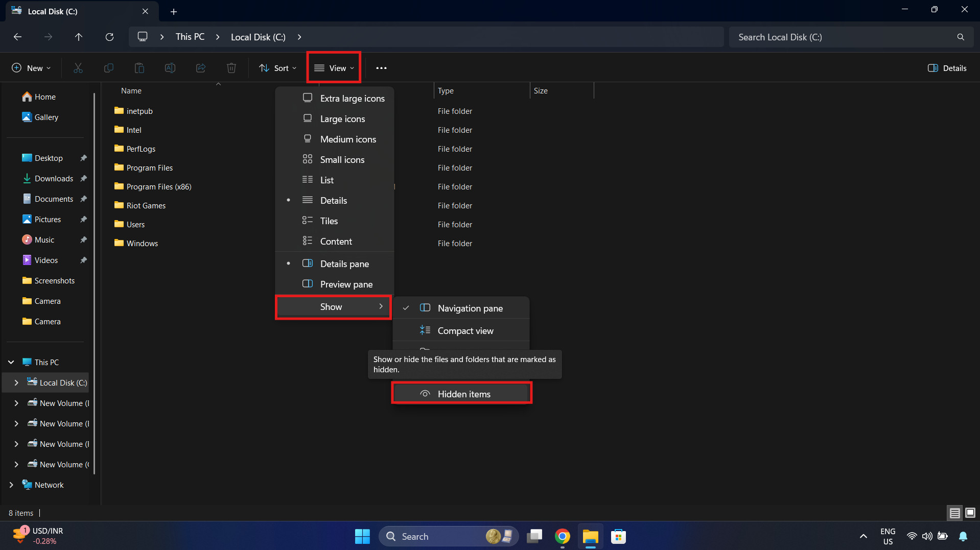Select Medium icons from the View menu
Image resolution: width=980 pixels, height=550 pixels.
[347, 139]
